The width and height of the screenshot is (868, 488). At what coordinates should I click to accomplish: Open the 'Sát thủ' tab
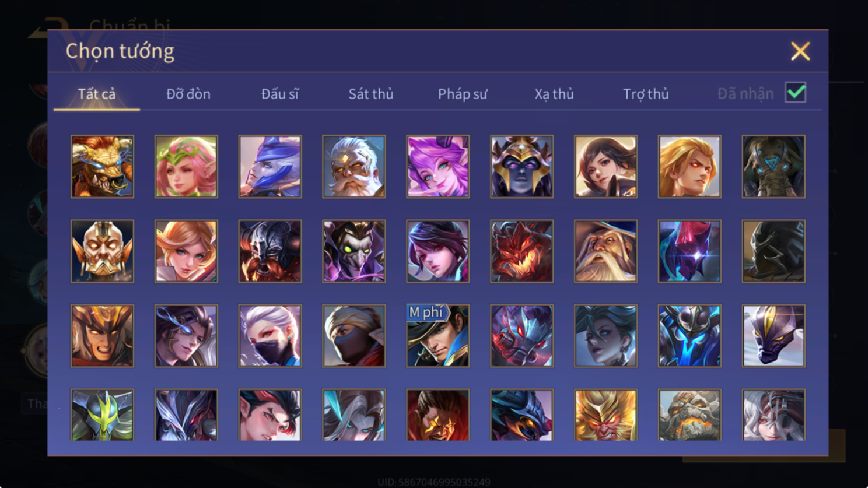coord(371,94)
